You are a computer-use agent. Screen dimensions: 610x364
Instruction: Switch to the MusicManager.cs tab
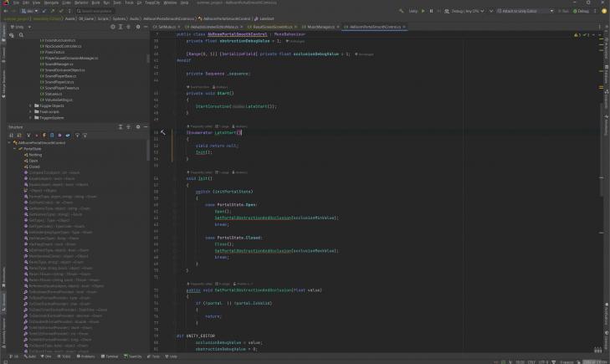coord(321,27)
